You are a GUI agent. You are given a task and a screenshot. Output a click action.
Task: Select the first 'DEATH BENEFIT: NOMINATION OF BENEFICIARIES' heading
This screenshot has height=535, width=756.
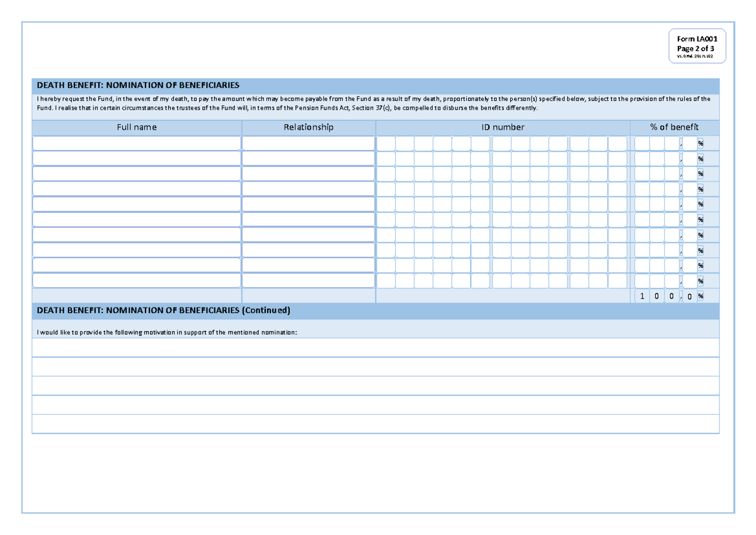click(138, 85)
